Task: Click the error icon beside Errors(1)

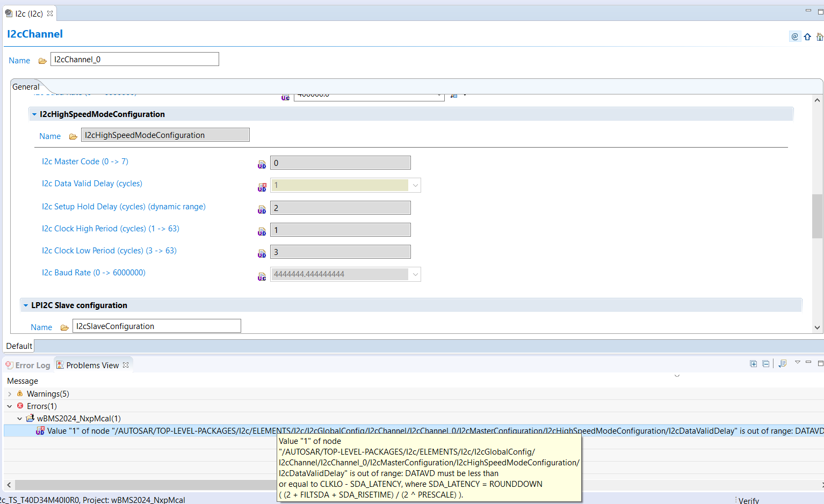Action: coord(19,406)
